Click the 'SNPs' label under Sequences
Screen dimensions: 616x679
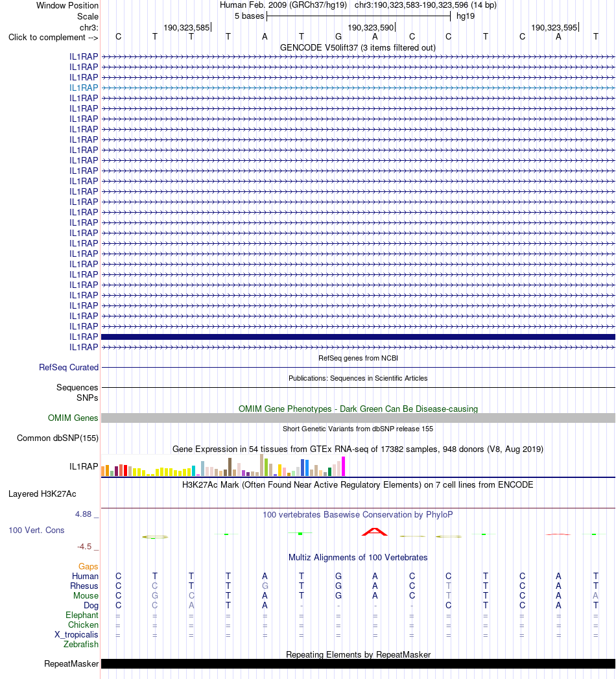87,398
